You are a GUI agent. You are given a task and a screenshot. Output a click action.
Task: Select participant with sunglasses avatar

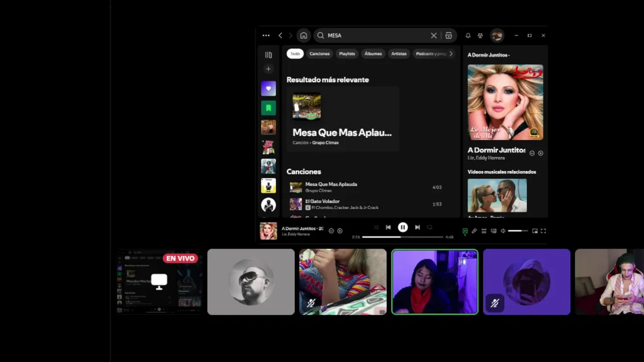[x=251, y=282]
